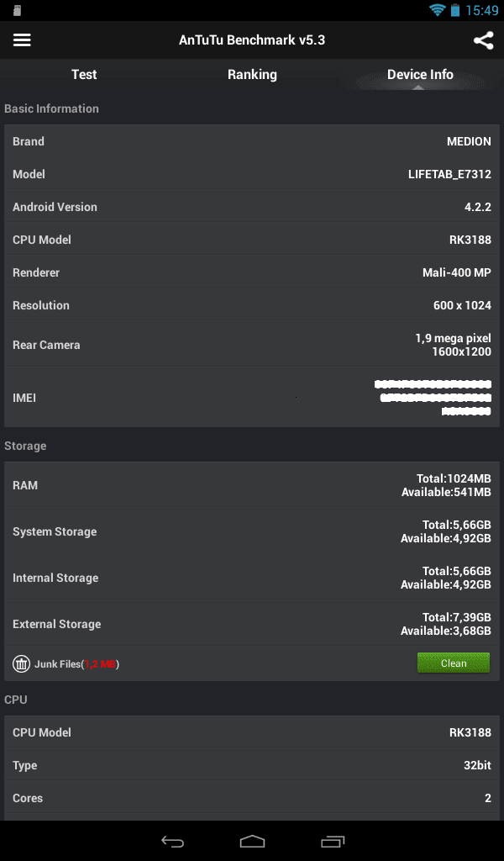The image size is (504, 861).
Task: Tap the junk files trash icon
Action: [x=21, y=664]
